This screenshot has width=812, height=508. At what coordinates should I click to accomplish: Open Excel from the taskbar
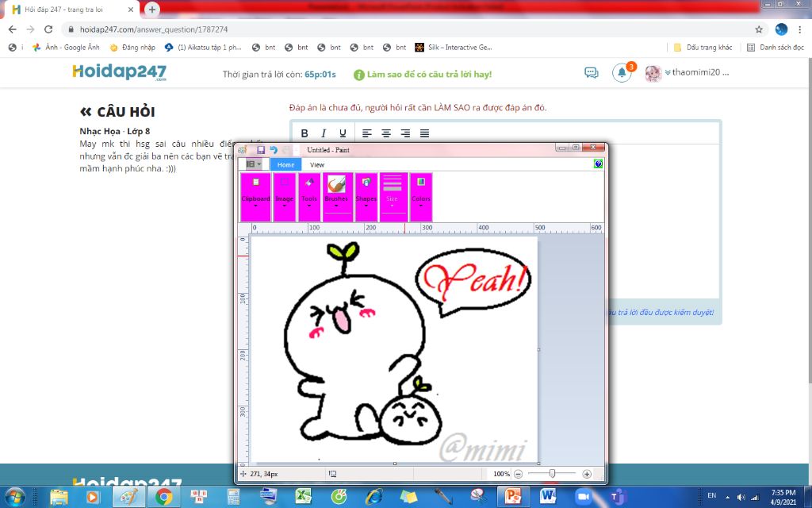[303, 496]
